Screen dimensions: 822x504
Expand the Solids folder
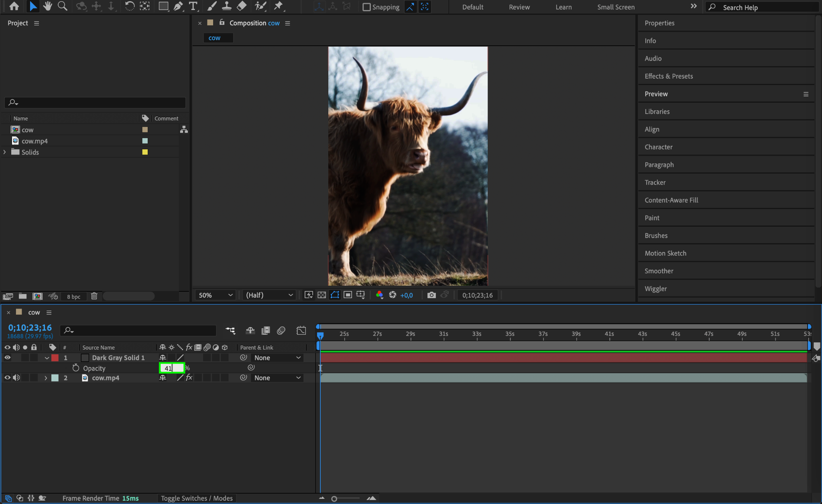click(x=5, y=152)
